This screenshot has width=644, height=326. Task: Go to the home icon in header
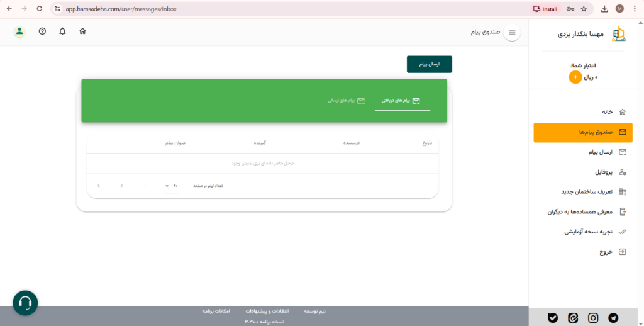tap(82, 31)
